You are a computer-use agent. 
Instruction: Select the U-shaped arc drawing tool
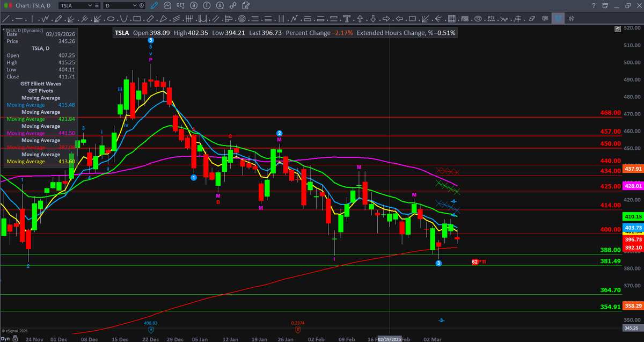(123, 19)
